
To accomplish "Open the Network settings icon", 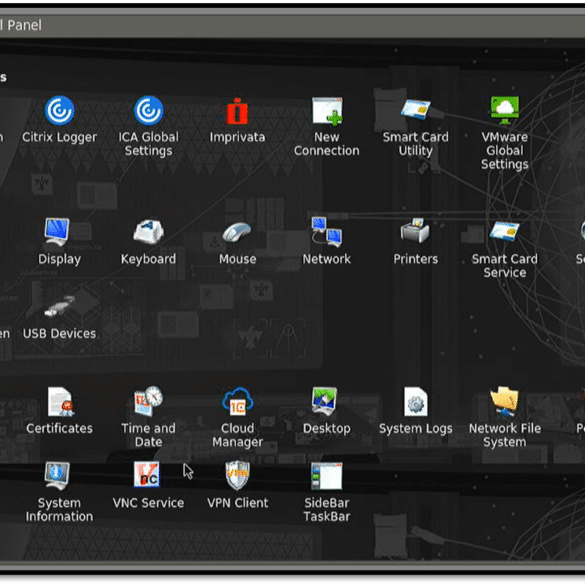I will [x=327, y=232].
